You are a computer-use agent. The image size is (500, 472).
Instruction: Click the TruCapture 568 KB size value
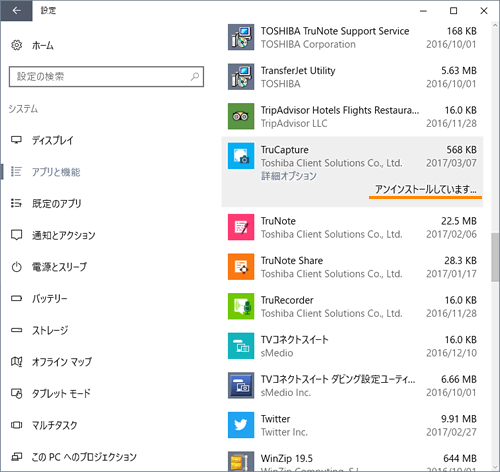461,150
